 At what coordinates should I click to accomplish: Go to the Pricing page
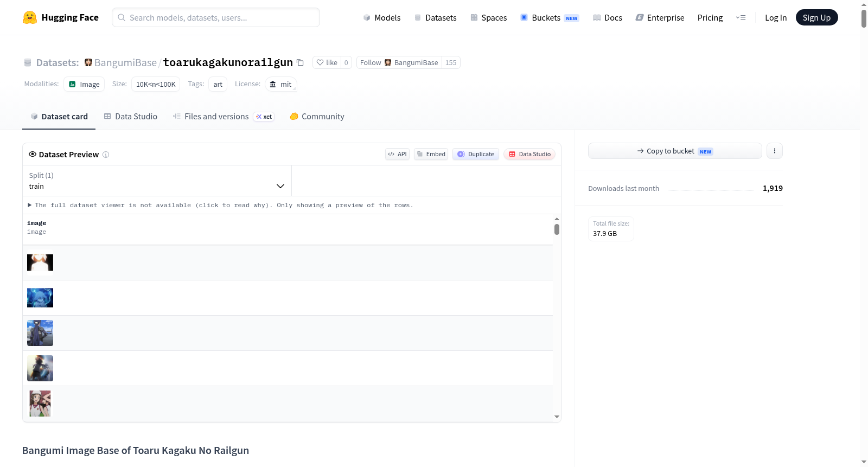coord(710,17)
